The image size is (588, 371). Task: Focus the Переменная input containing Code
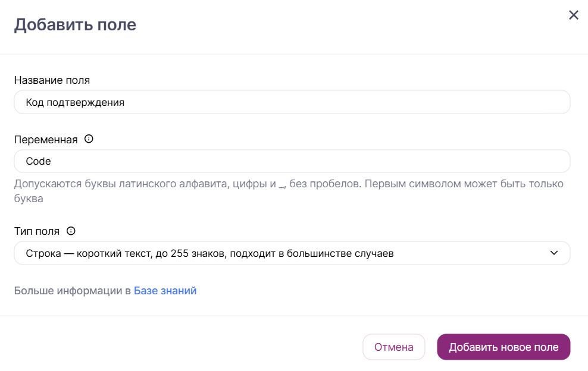(x=292, y=161)
